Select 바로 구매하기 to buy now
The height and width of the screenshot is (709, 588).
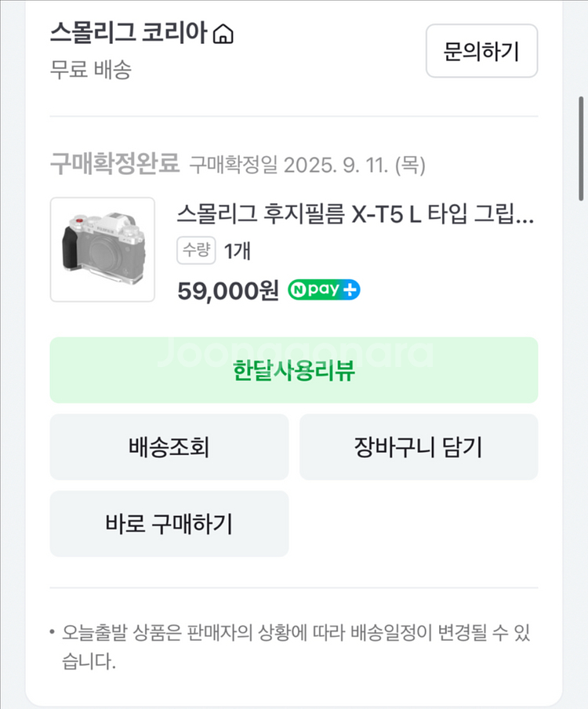click(169, 524)
